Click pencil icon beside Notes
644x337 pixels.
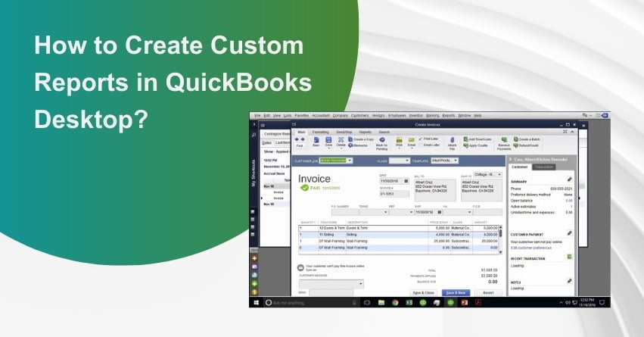pos(569,281)
